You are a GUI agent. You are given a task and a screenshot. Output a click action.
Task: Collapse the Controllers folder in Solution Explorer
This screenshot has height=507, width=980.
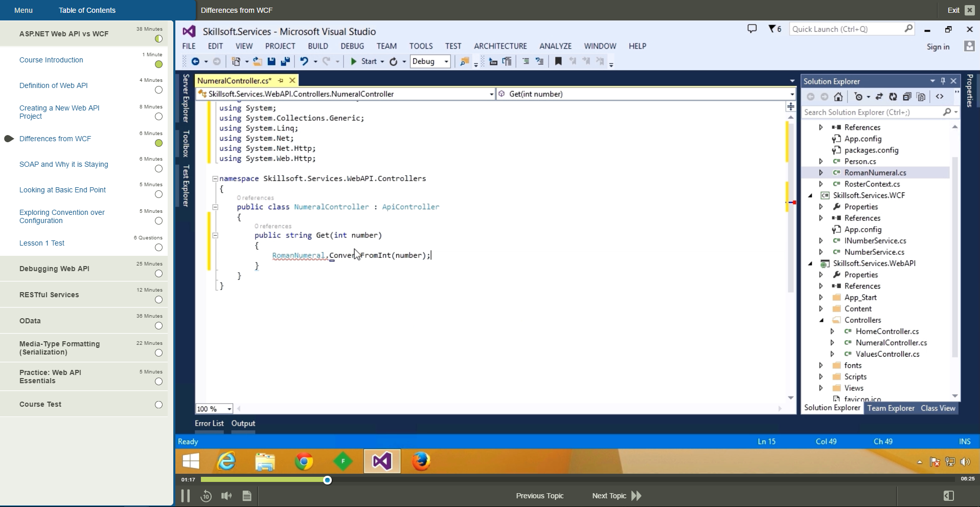[x=822, y=320]
